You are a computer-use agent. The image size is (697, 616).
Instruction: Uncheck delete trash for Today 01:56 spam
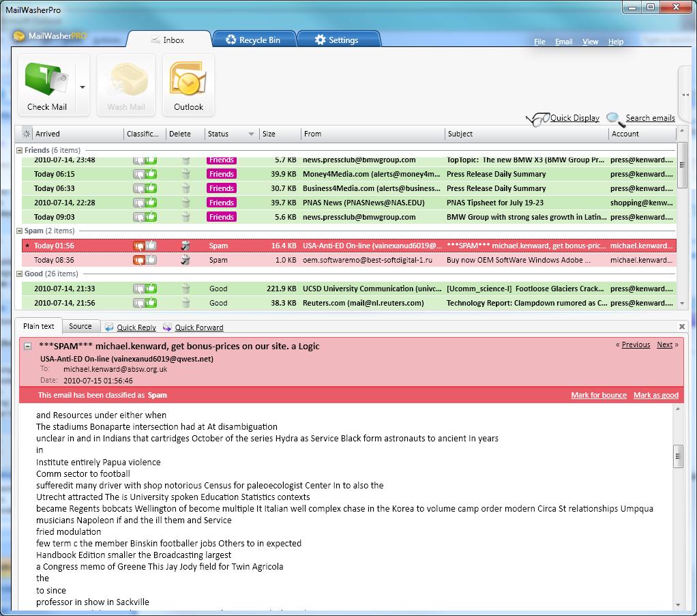[186, 245]
